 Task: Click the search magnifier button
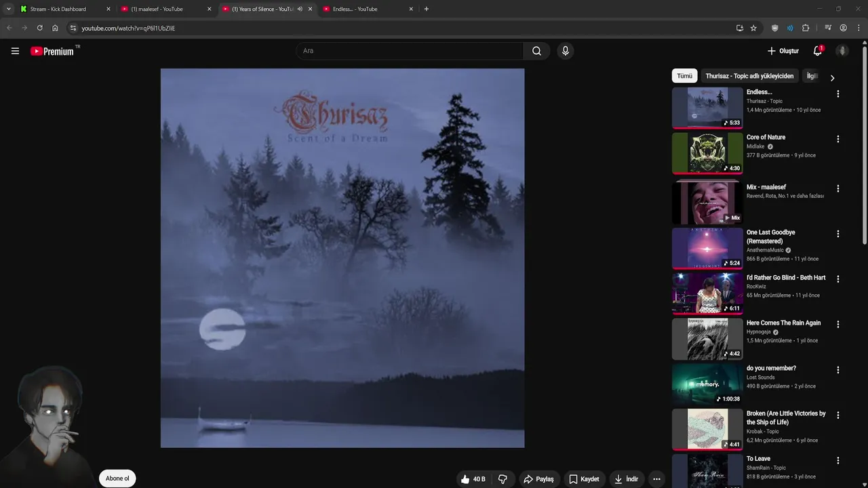[536, 51]
